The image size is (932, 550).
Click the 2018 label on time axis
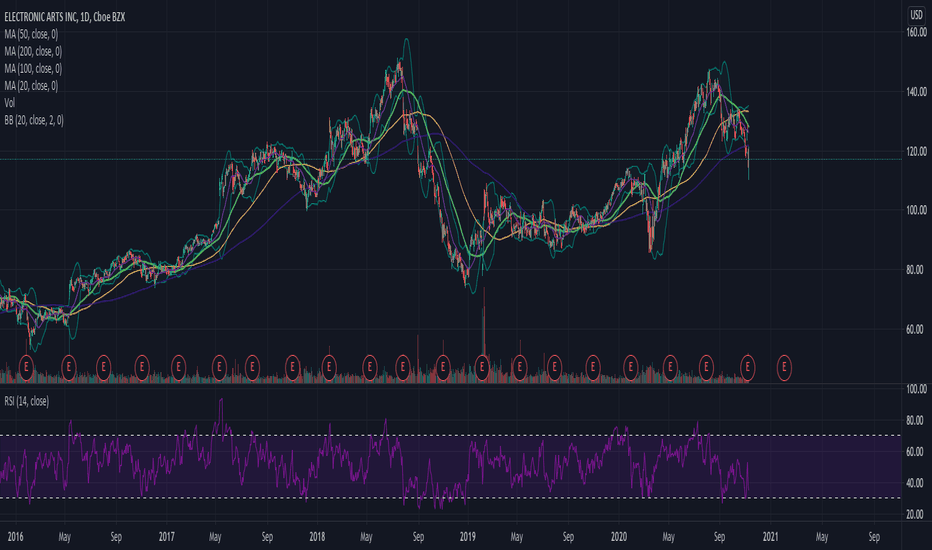pos(317,537)
